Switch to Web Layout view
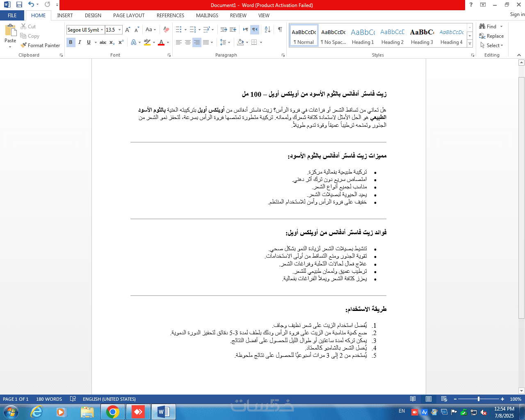The height and width of the screenshot is (420, 525). (444, 399)
